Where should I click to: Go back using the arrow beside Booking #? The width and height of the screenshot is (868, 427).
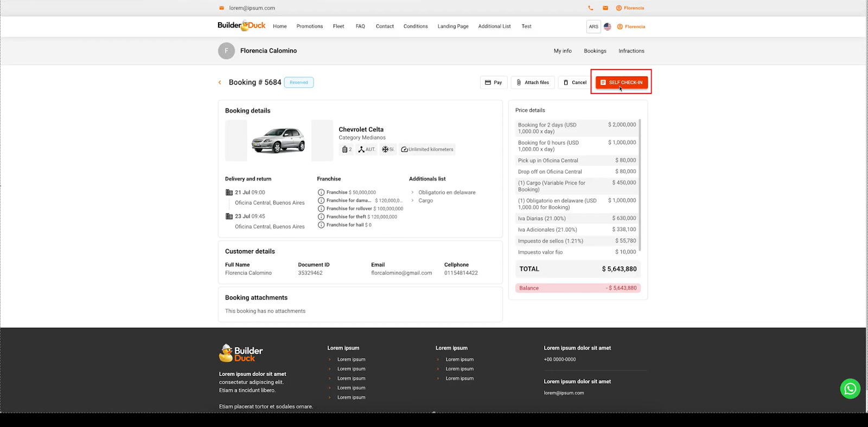[220, 82]
